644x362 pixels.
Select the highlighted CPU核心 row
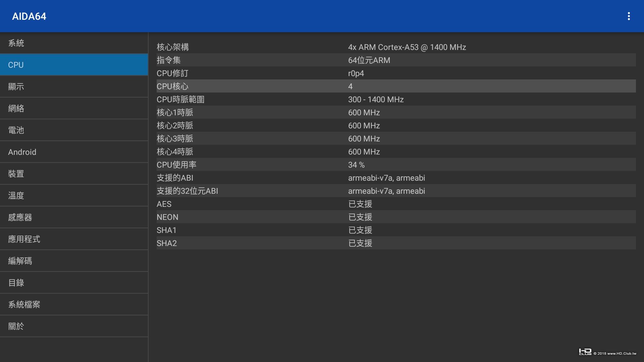click(396, 86)
